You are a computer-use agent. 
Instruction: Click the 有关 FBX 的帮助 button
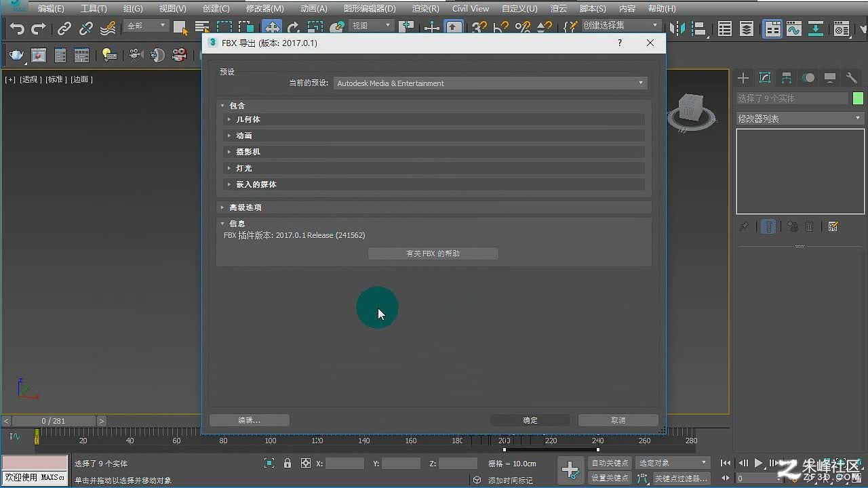point(433,253)
